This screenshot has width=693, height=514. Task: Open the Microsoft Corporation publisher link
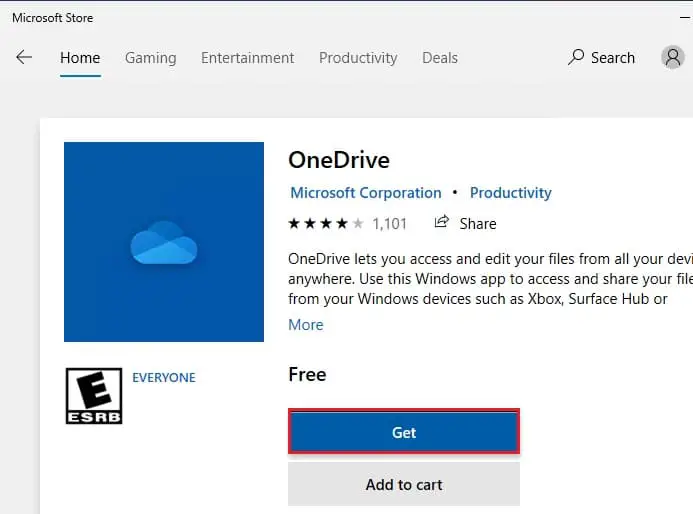point(366,193)
